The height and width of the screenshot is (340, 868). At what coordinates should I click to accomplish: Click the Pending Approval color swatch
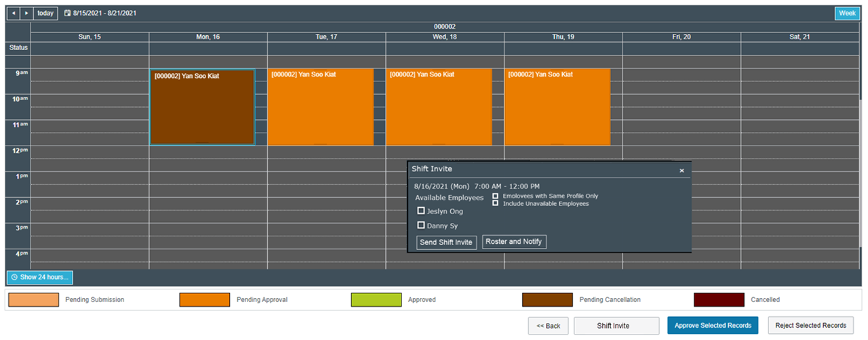pos(205,299)
